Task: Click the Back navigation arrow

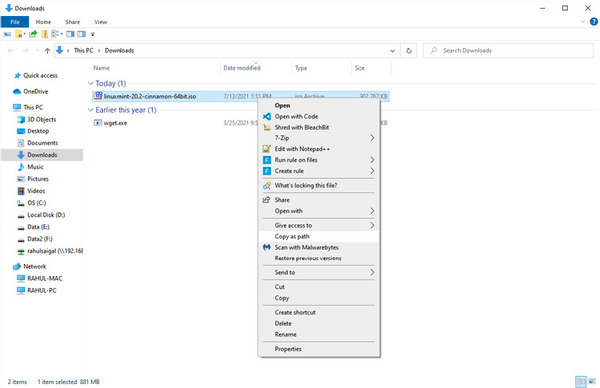Action: pos(11,51)
